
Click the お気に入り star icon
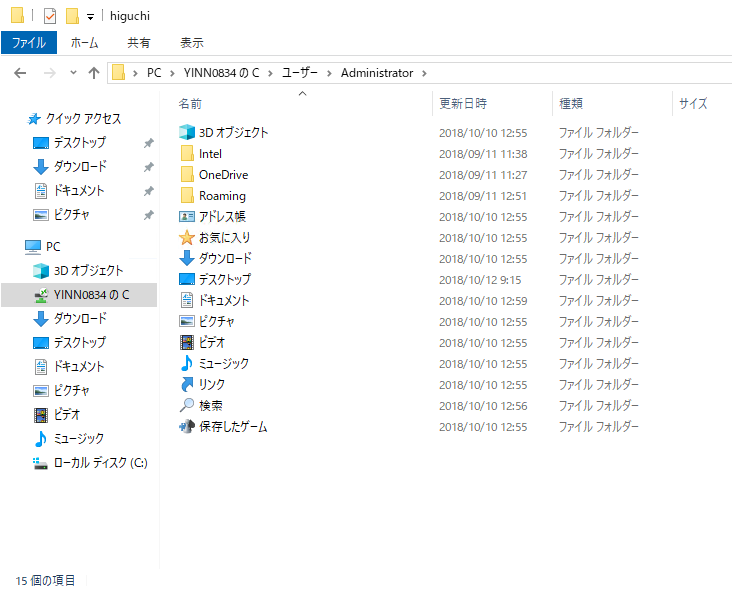[x=187, y=237]
